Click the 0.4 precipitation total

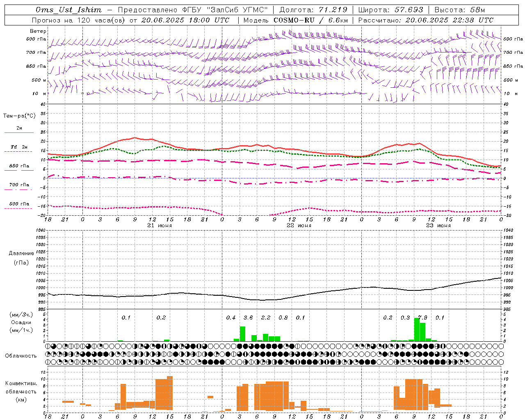(231, 318)
